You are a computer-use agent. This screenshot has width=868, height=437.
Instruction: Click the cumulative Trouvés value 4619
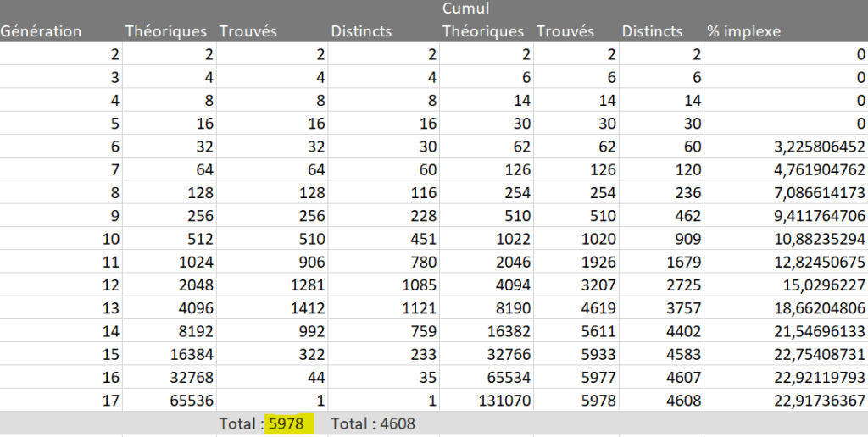coord(598,308)
